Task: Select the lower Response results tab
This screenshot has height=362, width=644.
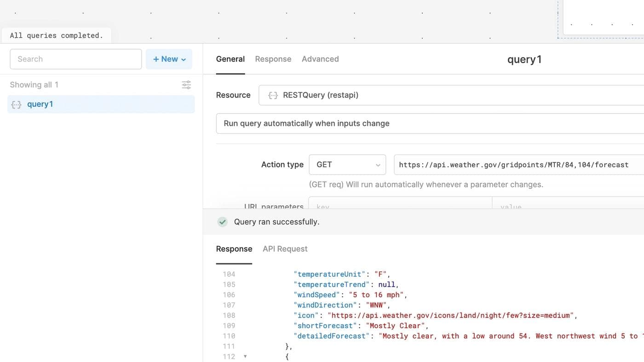Action: [234, 249]
